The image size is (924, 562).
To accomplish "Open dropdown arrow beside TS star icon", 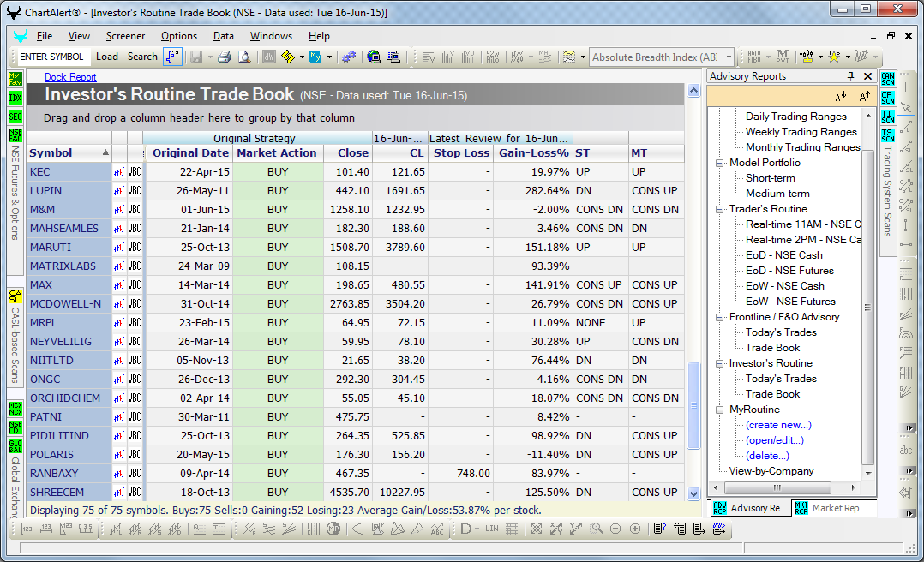I will 848,57.
